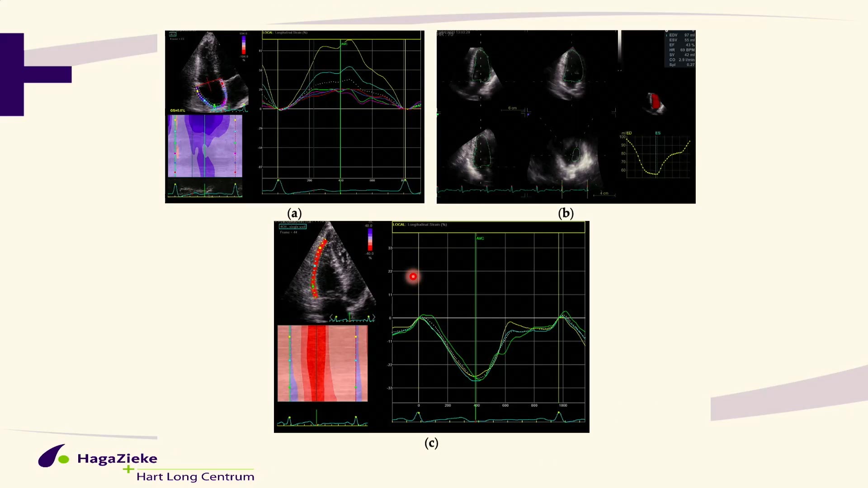This screenshot has width=868, height=488.
Task: Select the red curved M-mode strain map
Action: pyautogui.click(x=322, y=363)
